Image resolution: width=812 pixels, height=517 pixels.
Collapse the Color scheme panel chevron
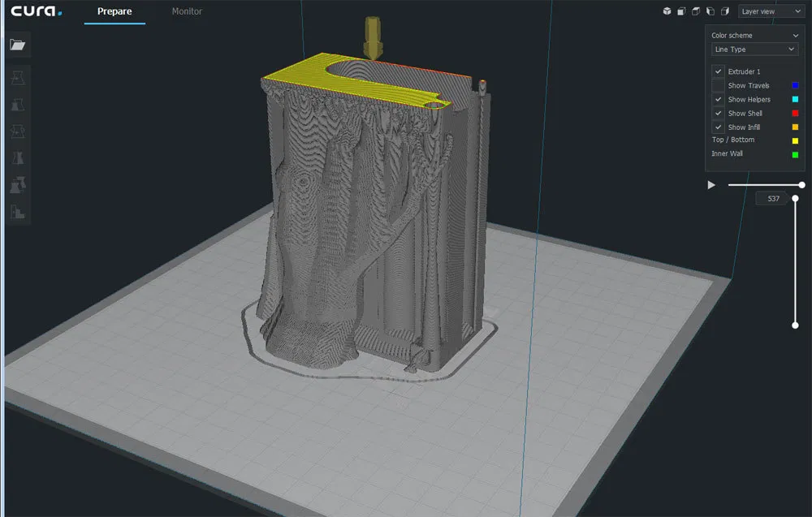(x=796, y=35)
